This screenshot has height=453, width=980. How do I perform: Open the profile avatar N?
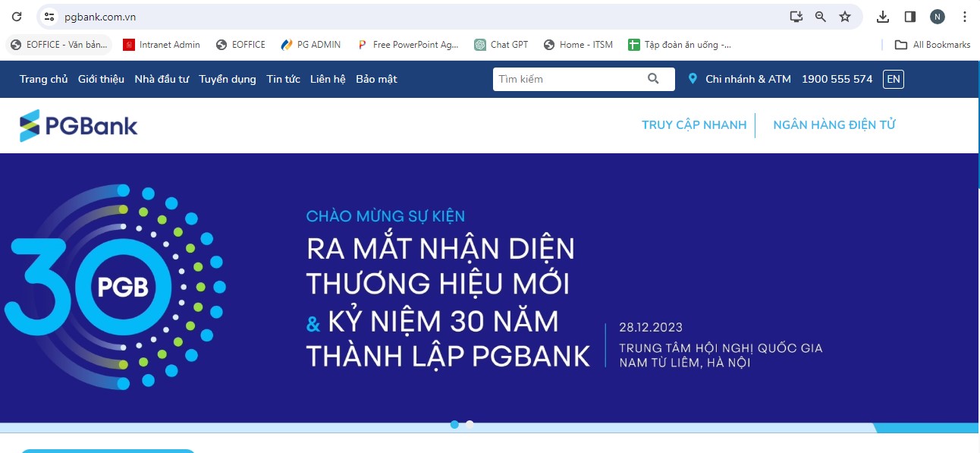click(938, 16)
